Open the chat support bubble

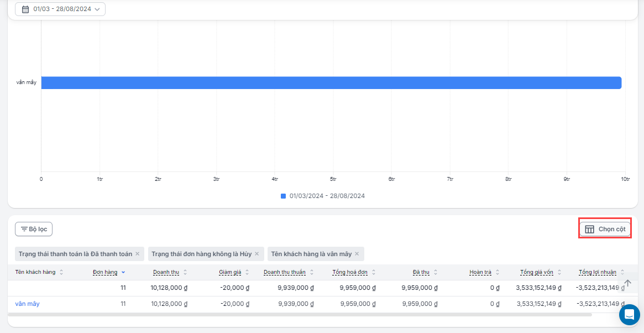point(629,315)
